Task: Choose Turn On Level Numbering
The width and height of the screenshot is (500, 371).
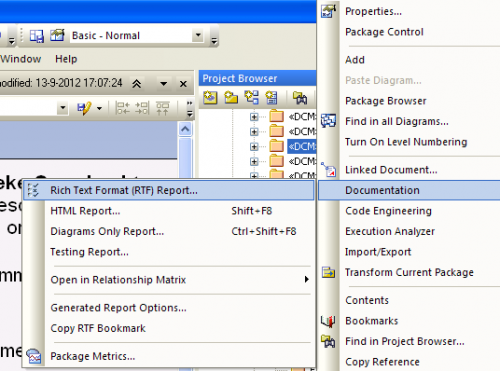Action: pos(409,142)
